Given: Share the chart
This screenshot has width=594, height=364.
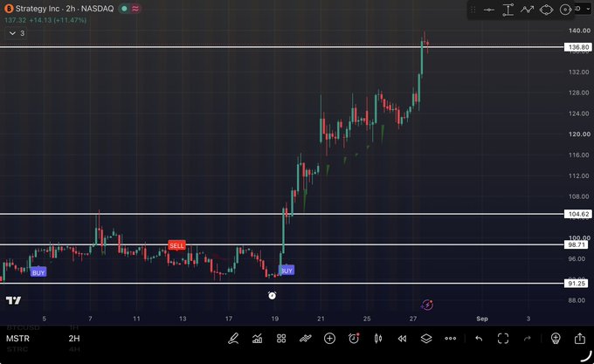Looking at the screenshot, I should (x=580, y=339).
